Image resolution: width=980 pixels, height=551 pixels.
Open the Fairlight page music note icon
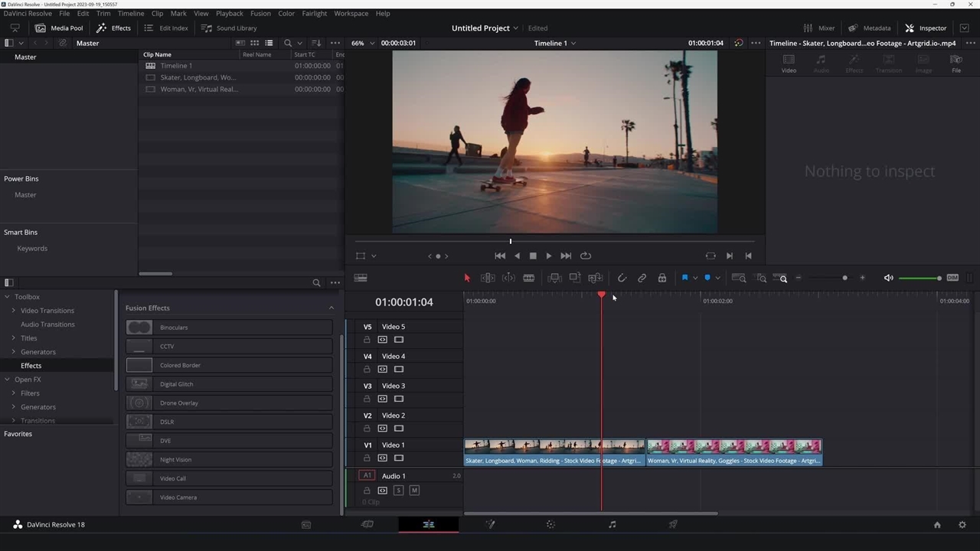coord(612,524)
